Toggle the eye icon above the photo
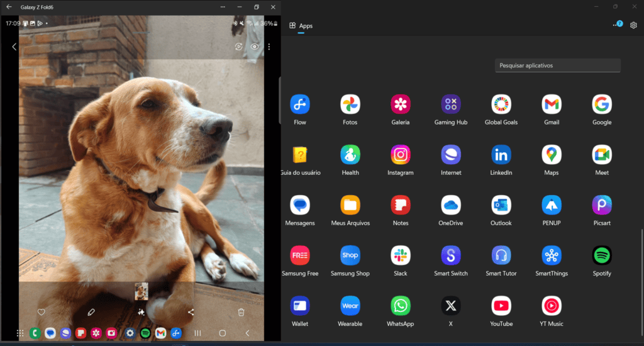The image size is (644, 346). 255,47
